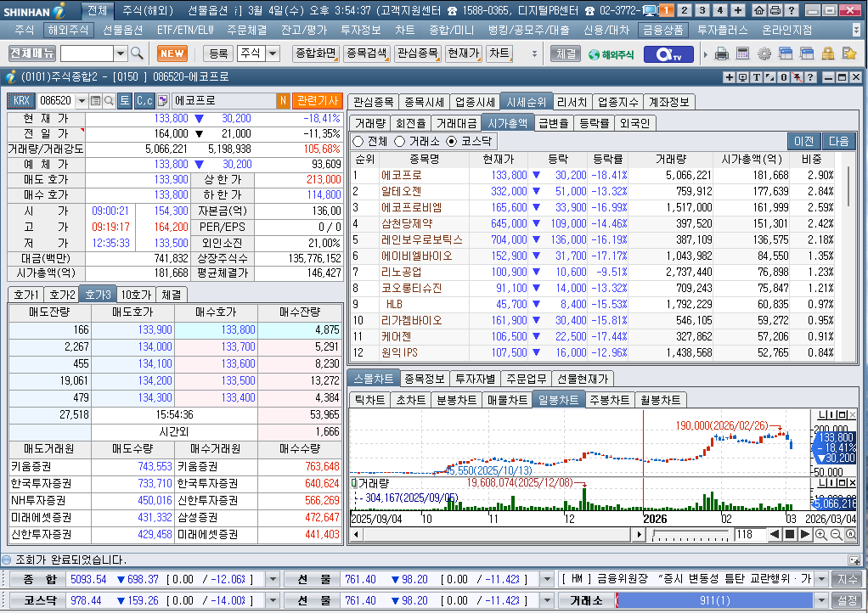The image size is (868, 613).
Task: Click the search magnifier beside menu input
Action: click(x=137, y=53)
